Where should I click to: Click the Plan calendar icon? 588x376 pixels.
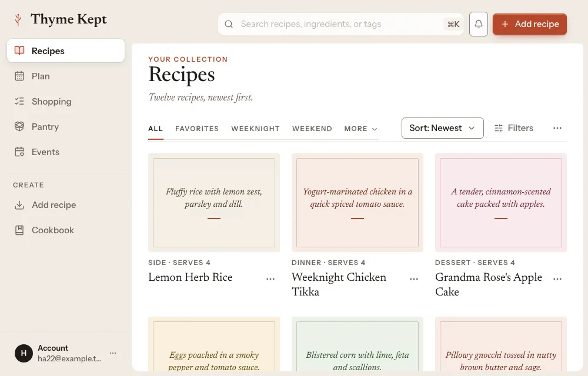19,76
